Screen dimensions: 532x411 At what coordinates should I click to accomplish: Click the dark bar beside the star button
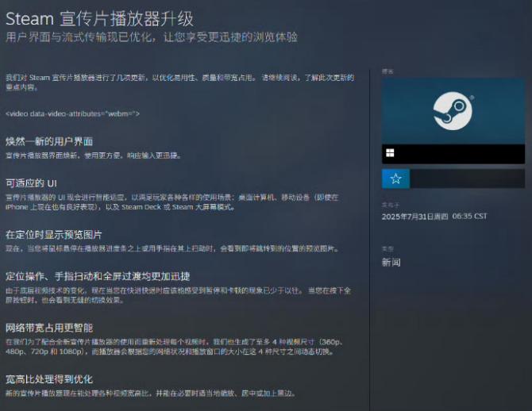pyautogui.click(x=467, y=179)
